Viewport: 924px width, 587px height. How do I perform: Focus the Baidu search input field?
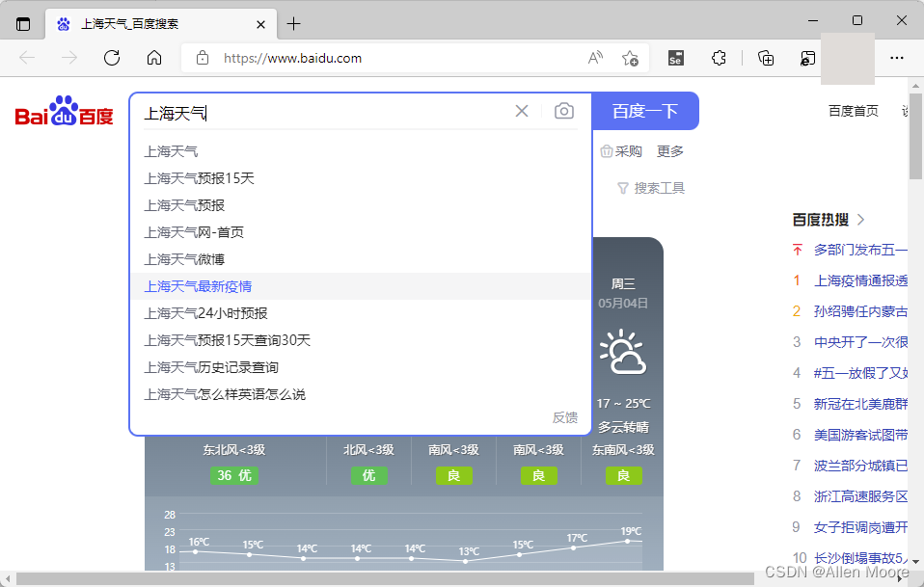coord(324,112)
